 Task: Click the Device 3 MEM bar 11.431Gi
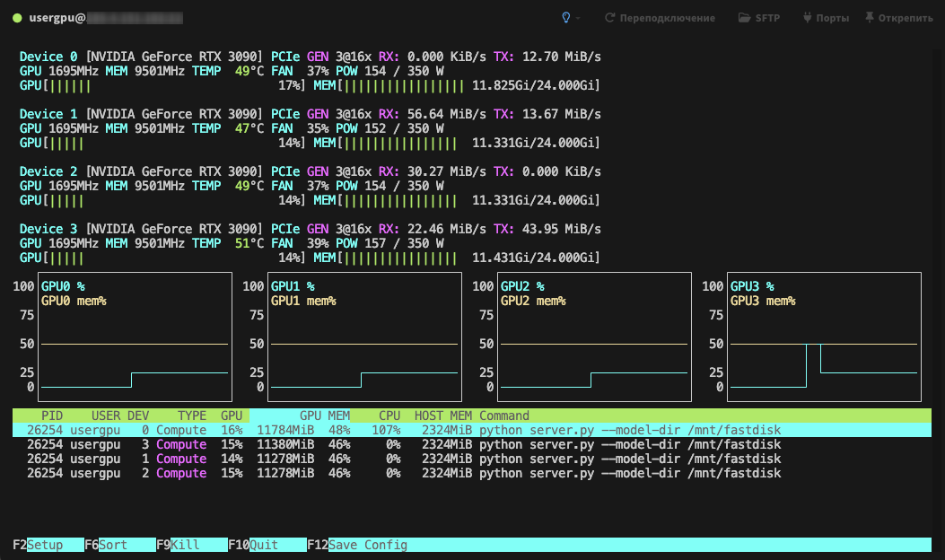[457, 258]
